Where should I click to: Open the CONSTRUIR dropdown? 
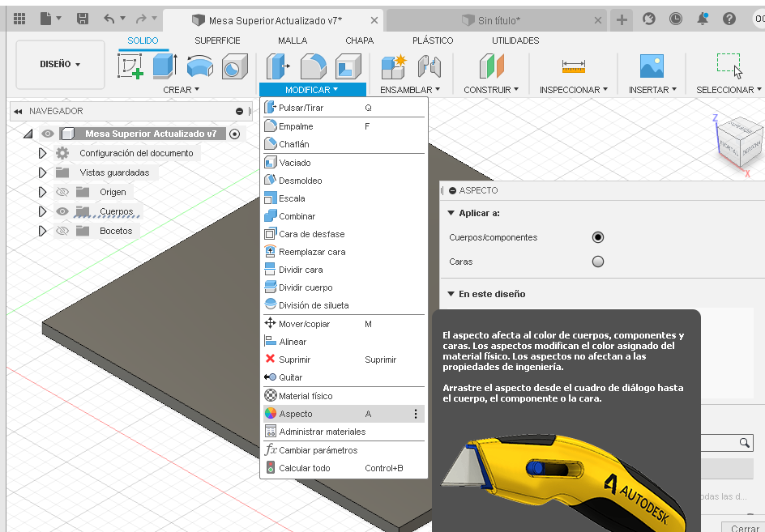[491, 90]
